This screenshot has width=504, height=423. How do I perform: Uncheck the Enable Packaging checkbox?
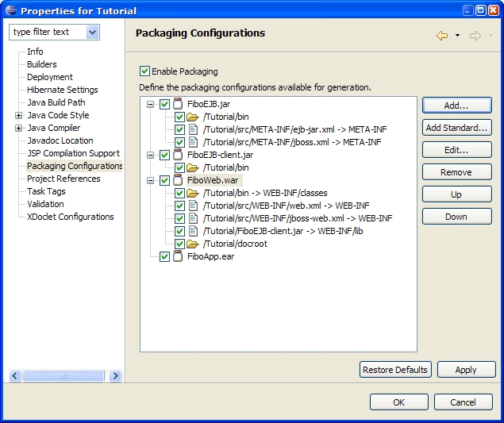(144, 71)
